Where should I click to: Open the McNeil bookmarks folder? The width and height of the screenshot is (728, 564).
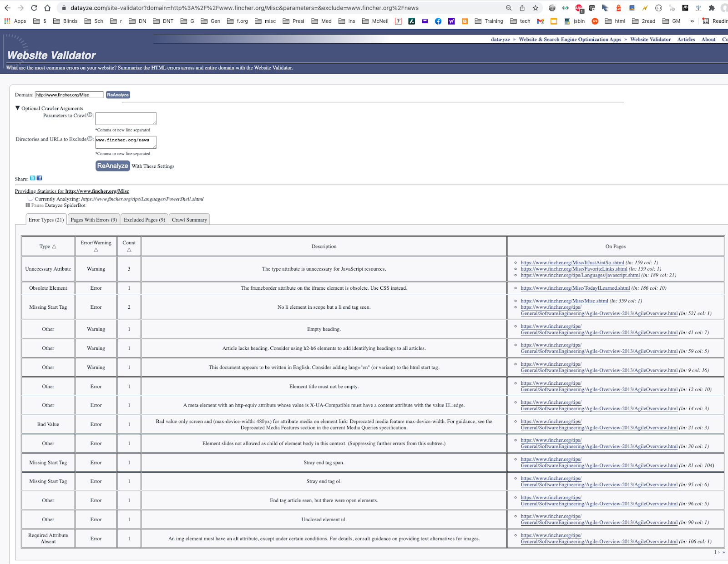375,21
